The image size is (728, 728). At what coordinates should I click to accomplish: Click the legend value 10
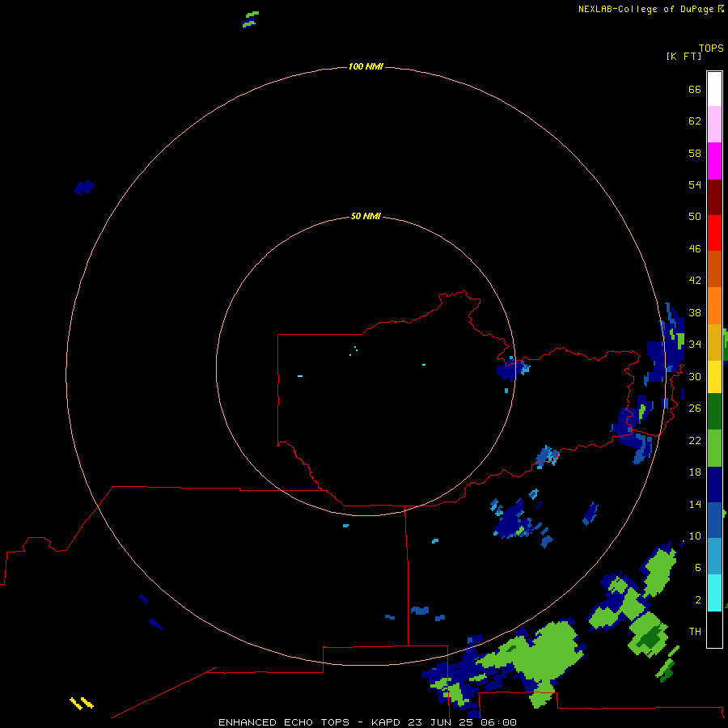(x=695, y=535)
